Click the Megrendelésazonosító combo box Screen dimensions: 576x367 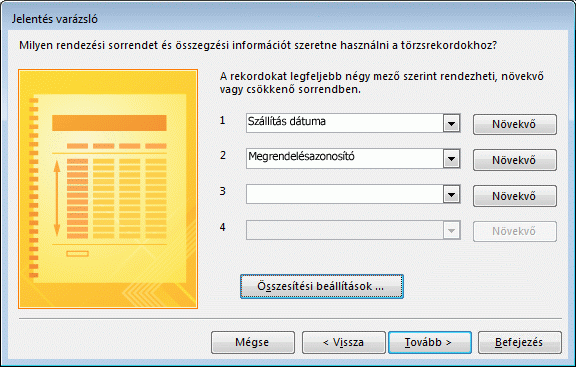pos(353,159)
